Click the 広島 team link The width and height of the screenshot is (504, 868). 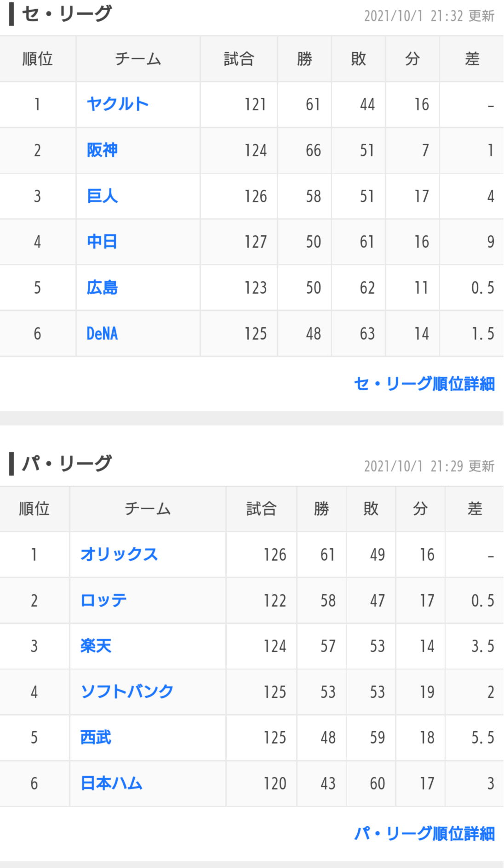click(103, 288)
